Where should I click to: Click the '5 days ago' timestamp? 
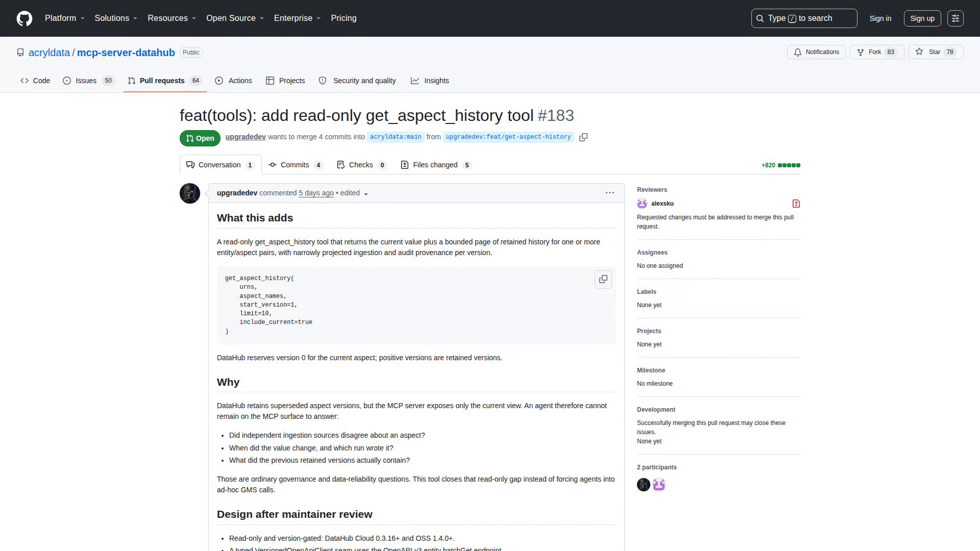point(316,193)
